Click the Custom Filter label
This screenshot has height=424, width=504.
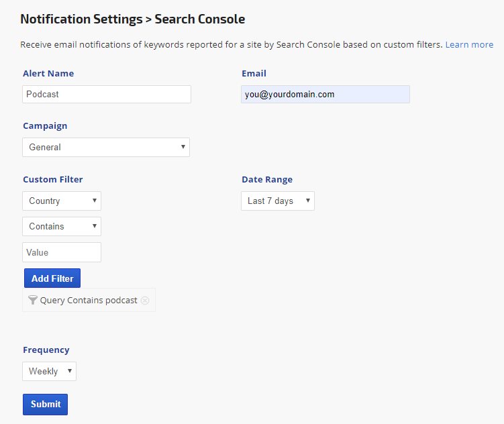(x=53, y=179)
